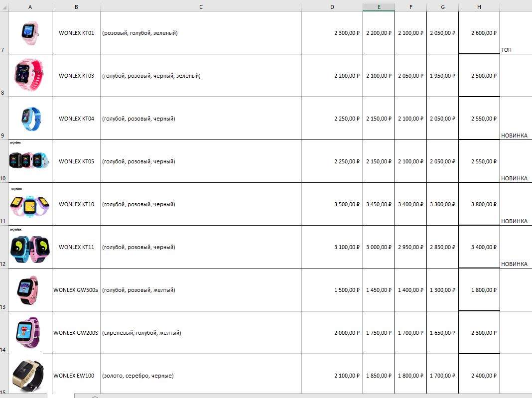The image size is (532, 398).
Task: Select KT01 price 2 600,00 ₽
Action: tap(479, 32)
